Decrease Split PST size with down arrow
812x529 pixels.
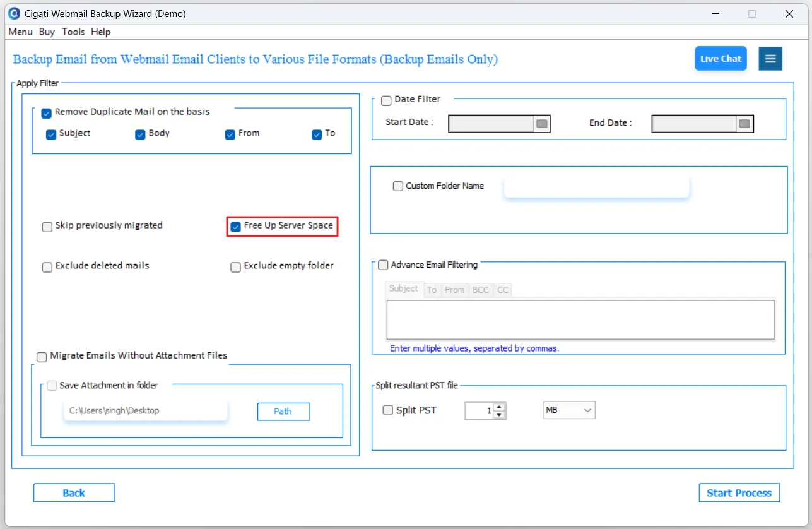pos(499,415)
